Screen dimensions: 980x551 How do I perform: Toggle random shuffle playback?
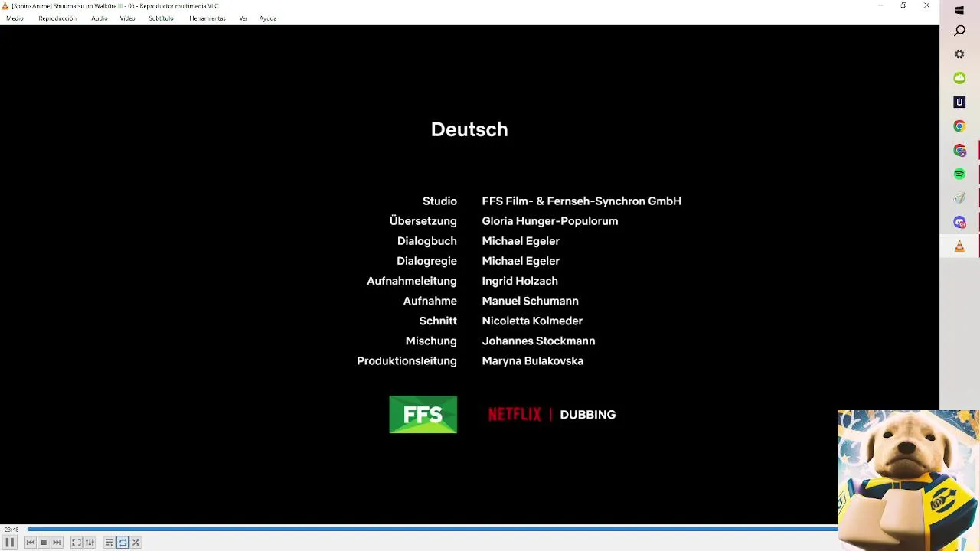click(x=136, y=543)
